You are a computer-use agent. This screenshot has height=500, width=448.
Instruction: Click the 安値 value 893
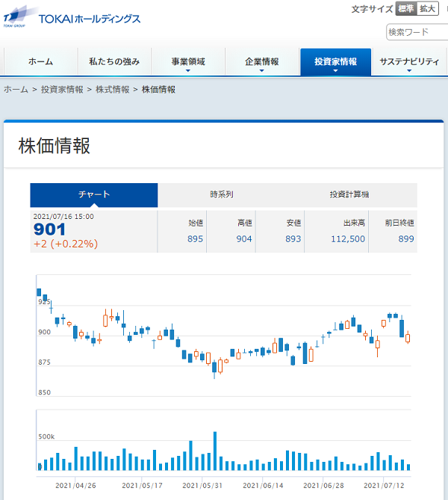point(293,239)
